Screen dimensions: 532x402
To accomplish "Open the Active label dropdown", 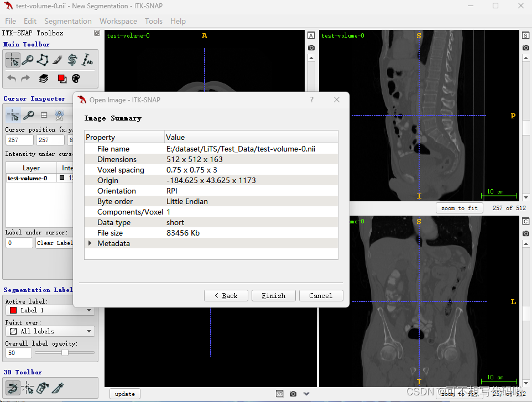I will [50, 310].
